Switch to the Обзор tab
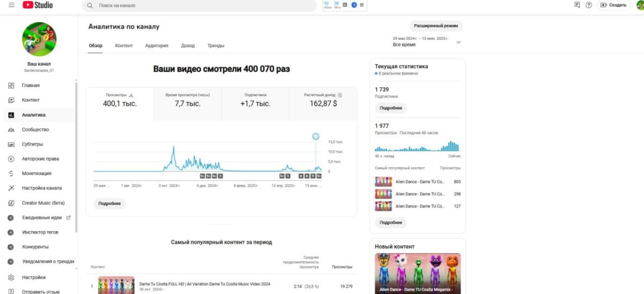The width and height of the screenshot is (644, 294). 96,46
